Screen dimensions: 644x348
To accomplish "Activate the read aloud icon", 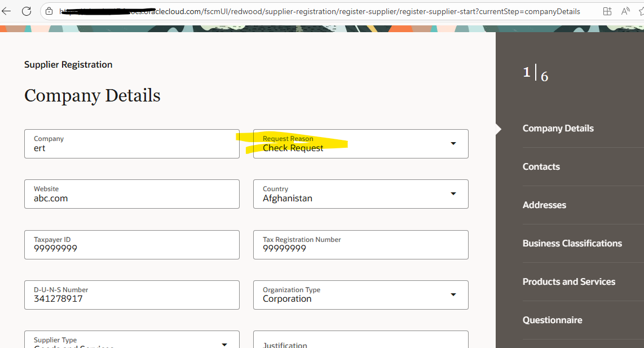I will pos(625,11).
